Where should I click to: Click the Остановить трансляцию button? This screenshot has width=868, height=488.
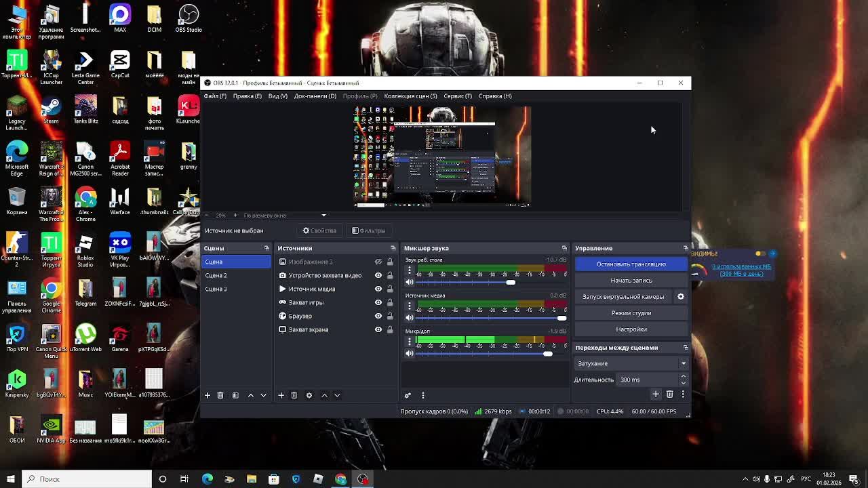(x=631, y=264)
